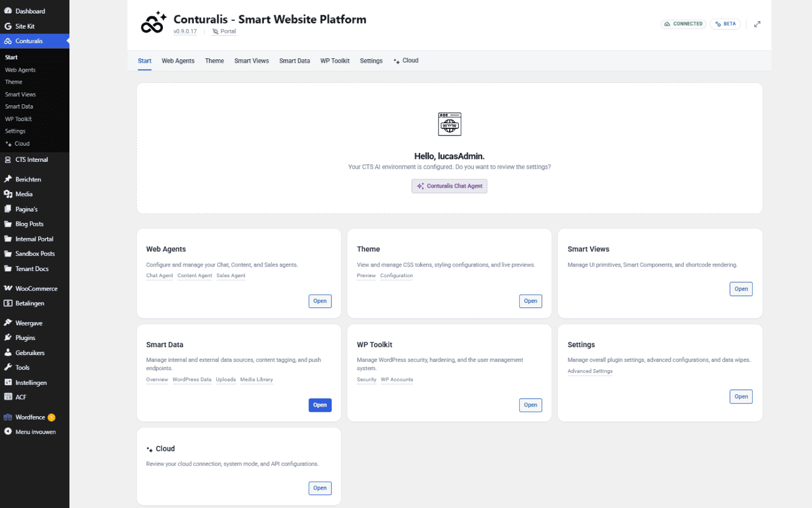This screenshot has width=812, height=508.
Task: Open the Smart Views tab
Action: pyautogui.click(x=251, y=61)
